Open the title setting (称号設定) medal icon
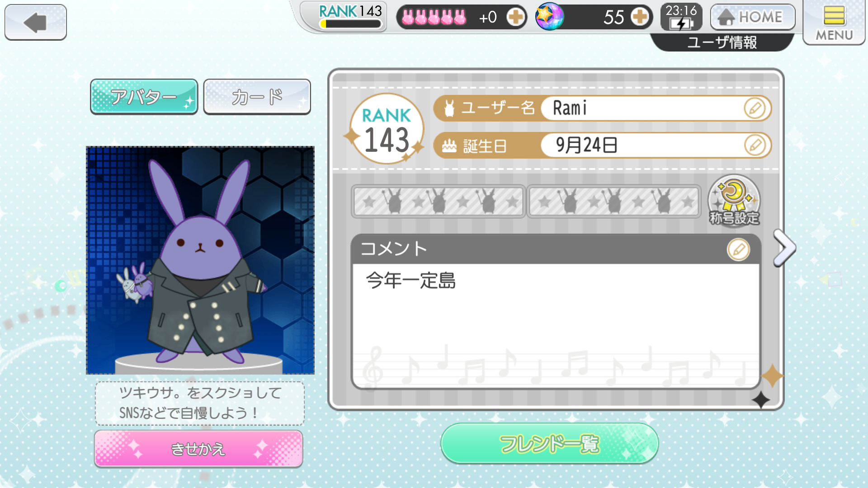868x488 pixels. click(x=734, y=201)
